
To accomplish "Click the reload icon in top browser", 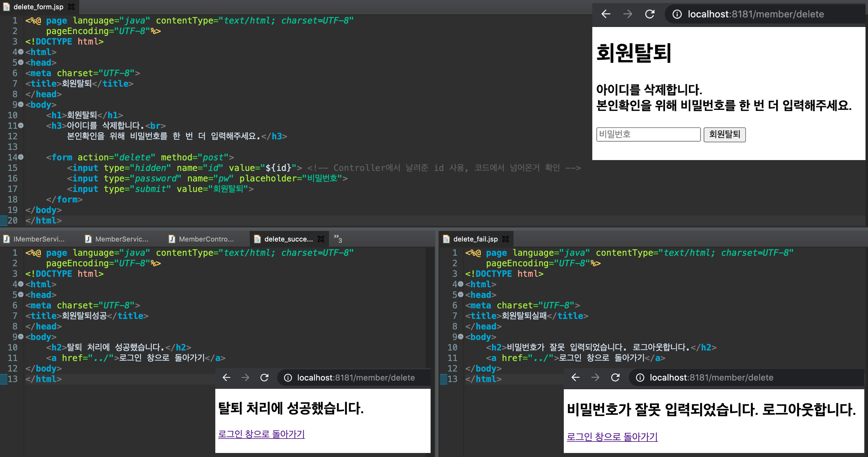I will 650,14.
